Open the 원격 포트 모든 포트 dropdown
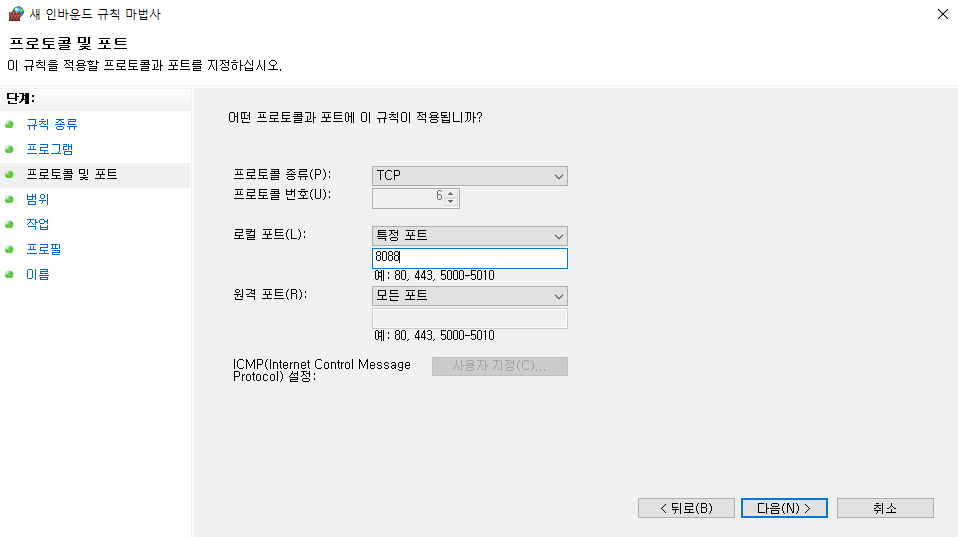Image resolution: width=958 pixels, height=537 pixels. pyautogui.click(x=469, y=296)
